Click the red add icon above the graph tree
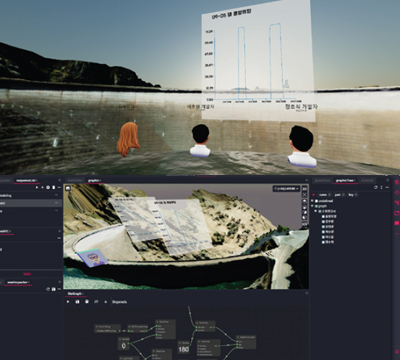 [x=313, y=195]
